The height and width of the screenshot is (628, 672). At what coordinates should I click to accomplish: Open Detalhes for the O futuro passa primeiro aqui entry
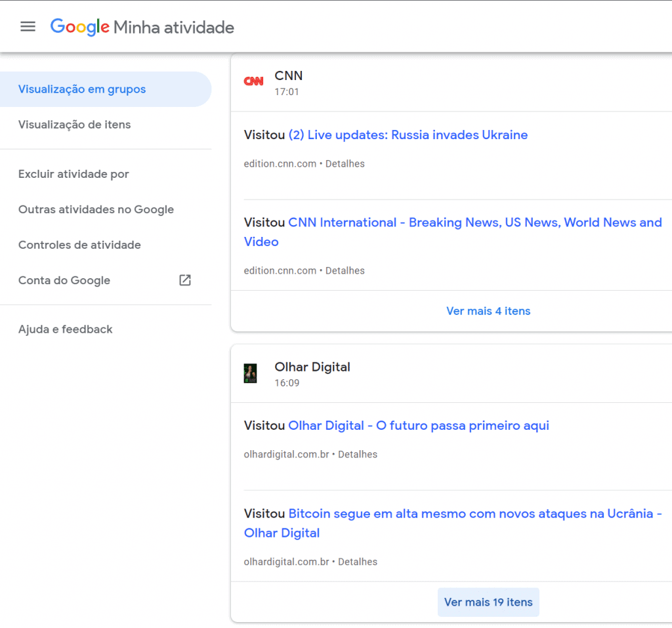358,454
